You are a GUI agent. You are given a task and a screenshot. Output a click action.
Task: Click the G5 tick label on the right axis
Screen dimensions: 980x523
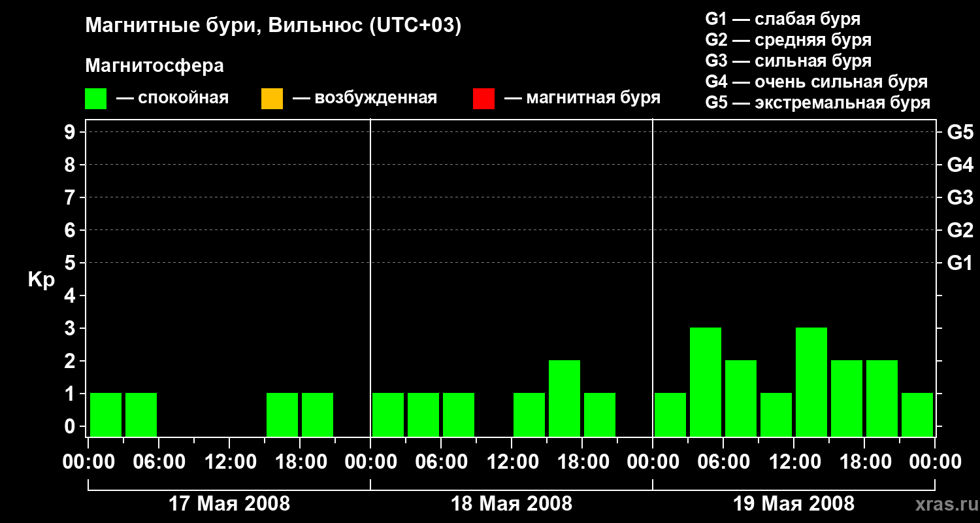click(960, 132)
